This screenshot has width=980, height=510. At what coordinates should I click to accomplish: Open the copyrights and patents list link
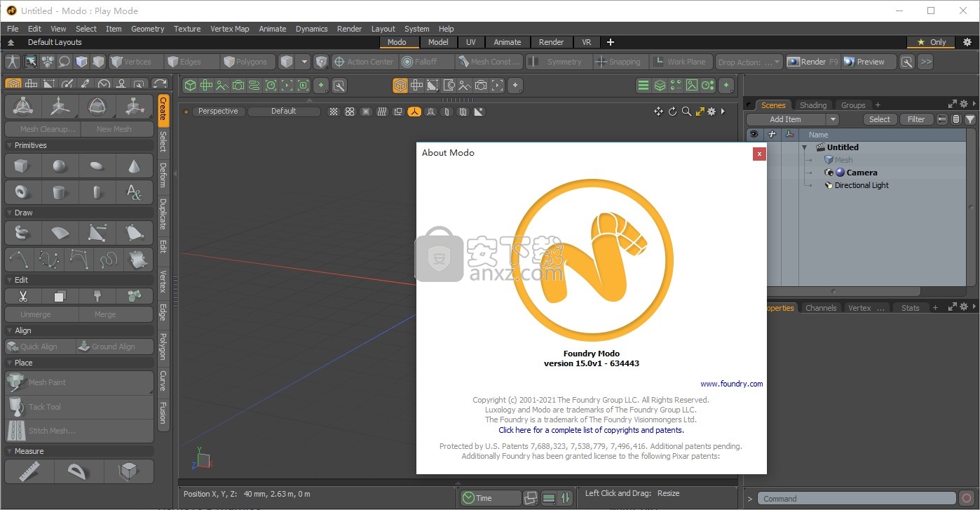591,430
